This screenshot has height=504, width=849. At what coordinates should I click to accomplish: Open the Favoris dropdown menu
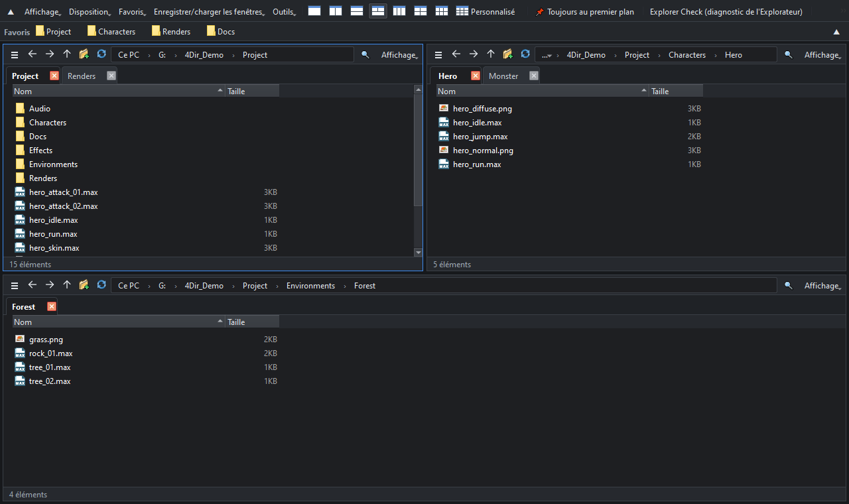click(x=133, y=12)
